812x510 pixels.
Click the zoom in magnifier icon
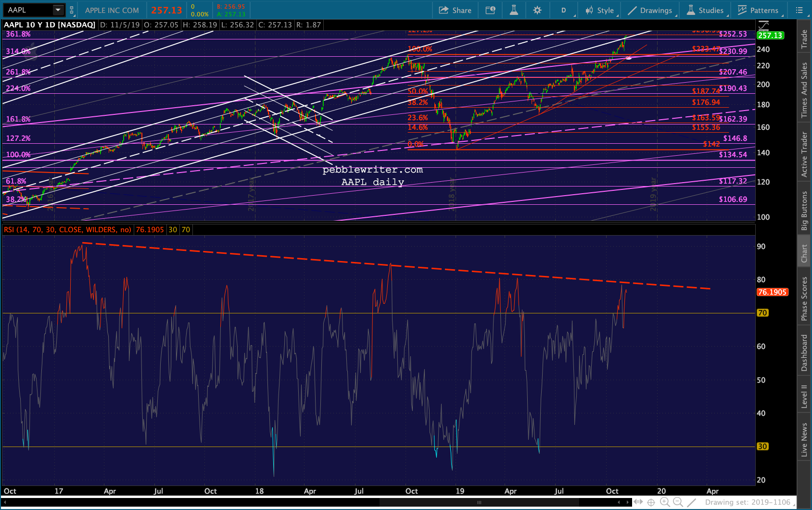pyautogui.click(x=665, y=502)
